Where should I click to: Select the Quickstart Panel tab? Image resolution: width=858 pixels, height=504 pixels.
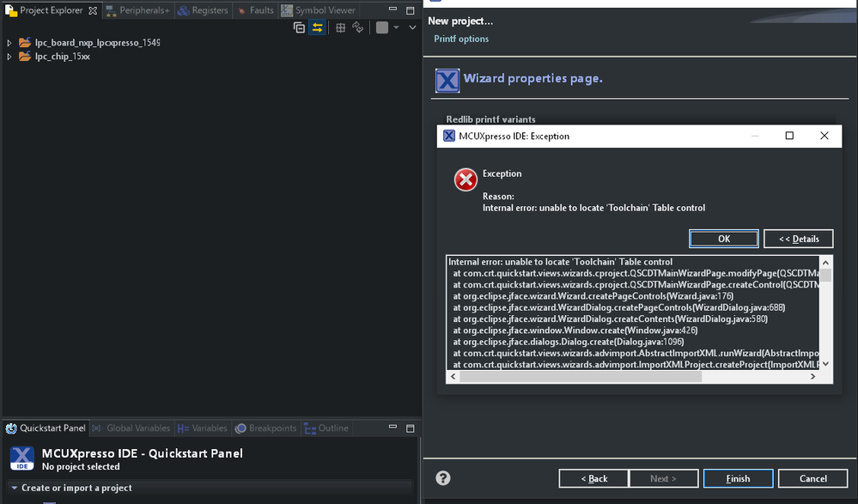(46, 428)
